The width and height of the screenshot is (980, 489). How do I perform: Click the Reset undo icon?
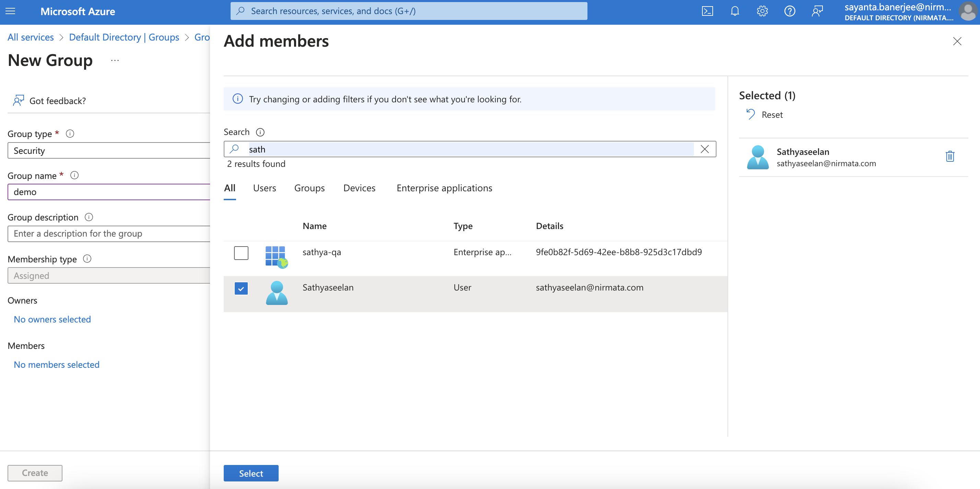click(750, 114)
